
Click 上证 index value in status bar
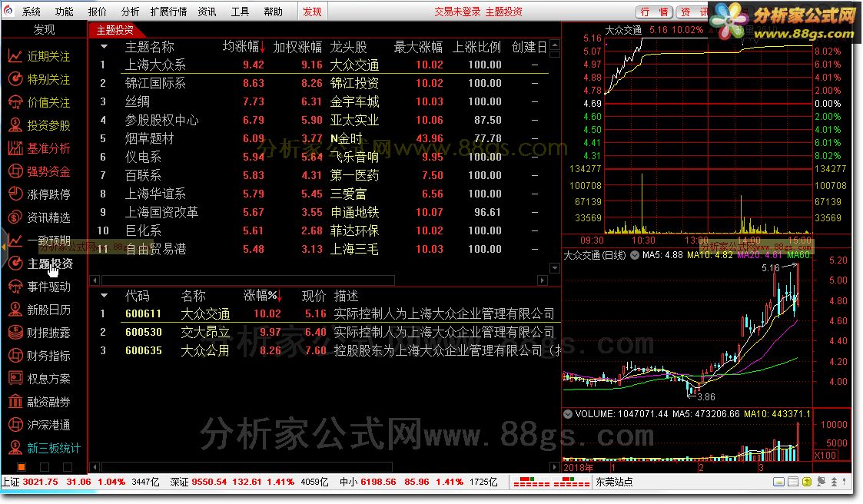[40, 482]
